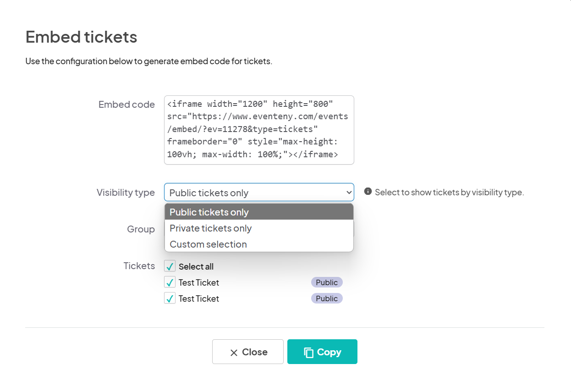This screenshot has height=392, width=571.
Task: Click the Public badge of first Test Ticket
Action: coord(327,282)
